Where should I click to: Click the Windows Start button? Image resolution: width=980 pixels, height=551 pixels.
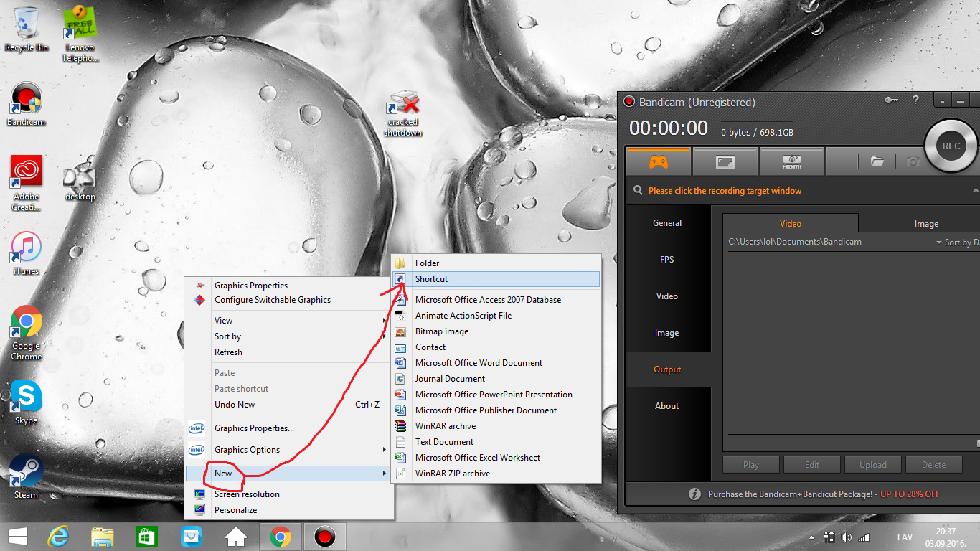pos(17,536)
